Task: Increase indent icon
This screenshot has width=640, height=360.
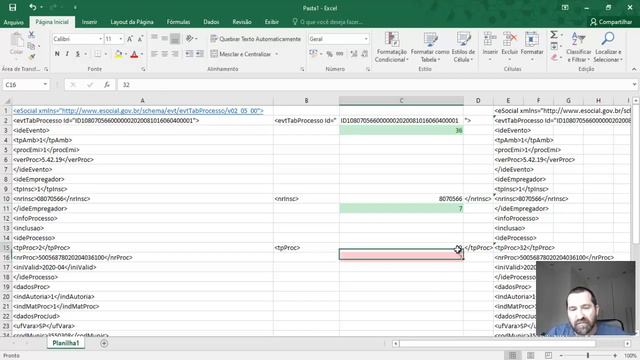Action: [x=200, y=54]
